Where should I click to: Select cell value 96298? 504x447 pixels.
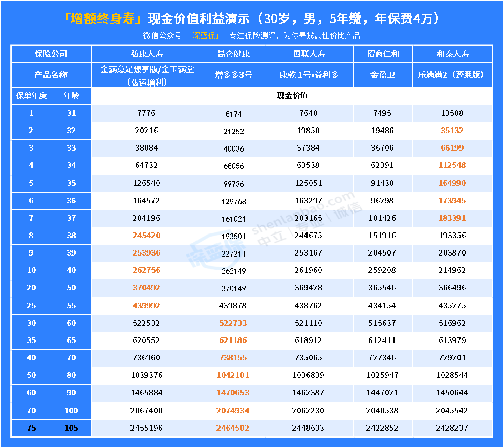coord(382,200)
